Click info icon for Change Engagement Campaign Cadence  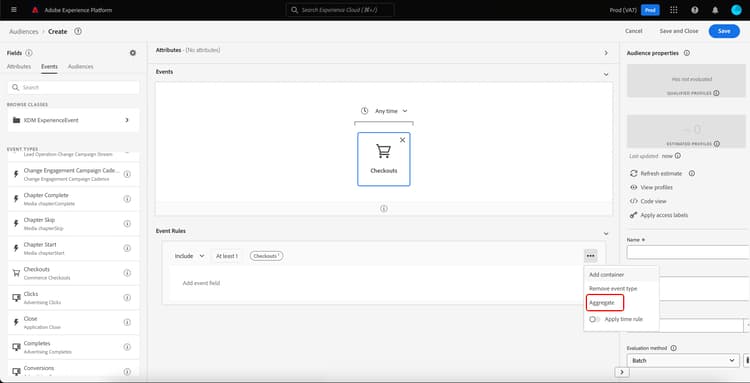(127, 175)
